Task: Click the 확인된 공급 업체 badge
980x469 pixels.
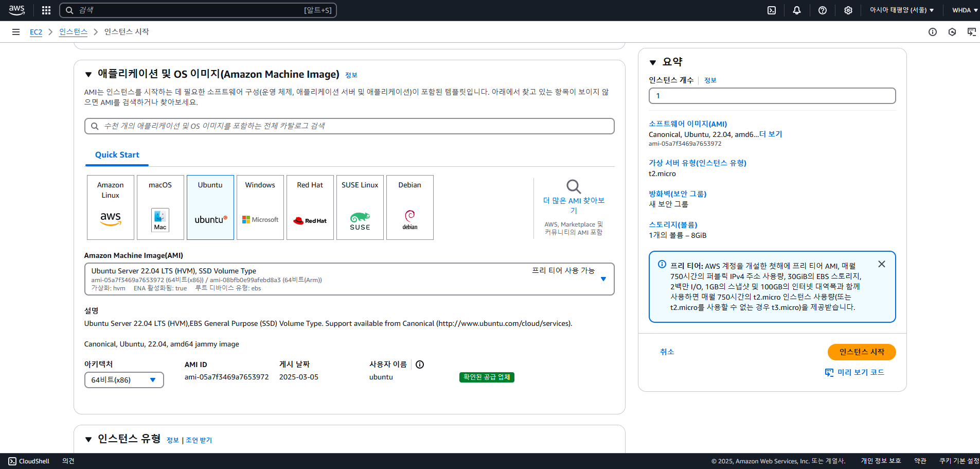Action: coord(487,377)
